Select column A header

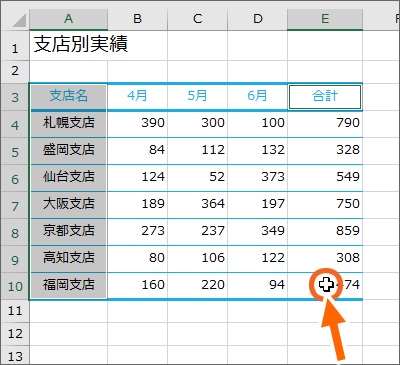click(68, 19)
